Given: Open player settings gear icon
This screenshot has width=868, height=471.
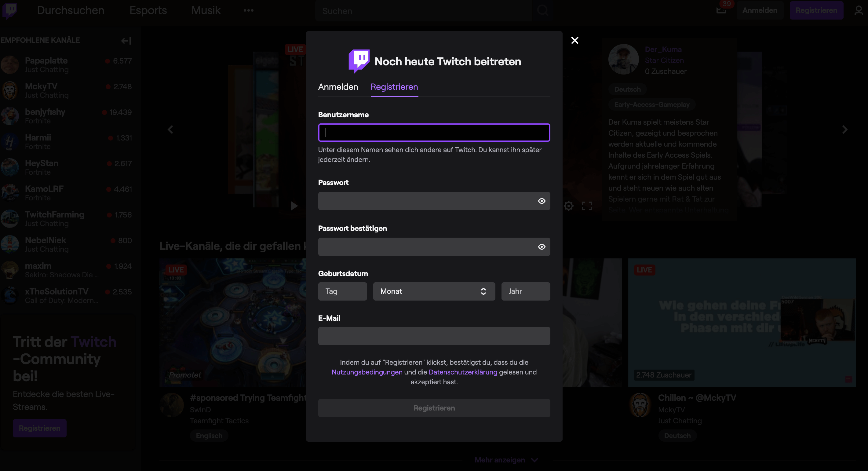Looking at the screenshot, I should tap(568, 206).
